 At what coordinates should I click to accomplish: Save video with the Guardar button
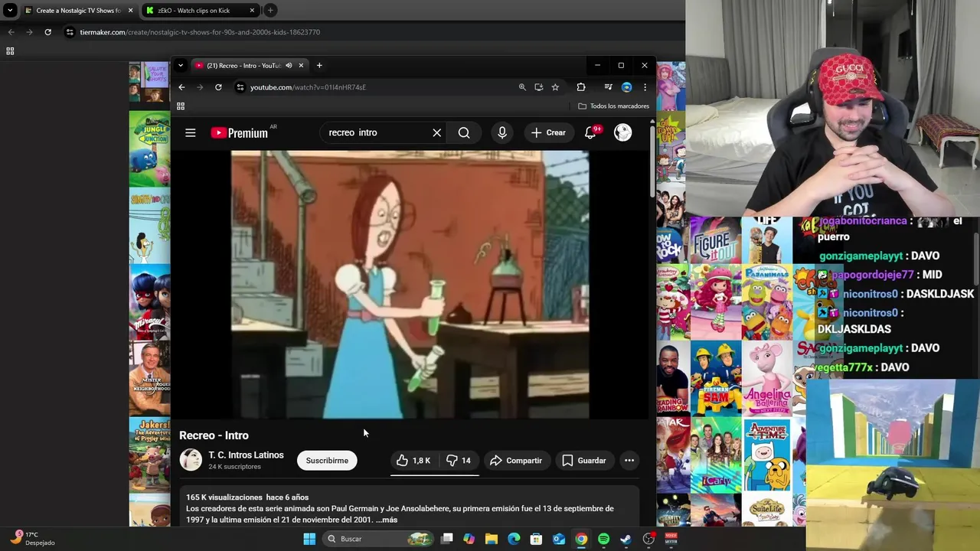[584, 461]
